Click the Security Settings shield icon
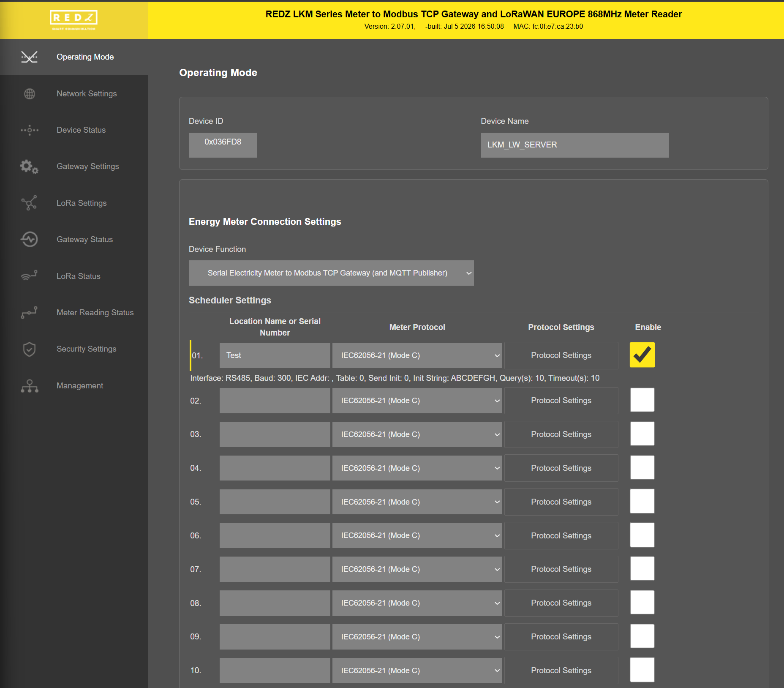The height and width of the screenshot is (688, 784). click(x=29, y=349)
